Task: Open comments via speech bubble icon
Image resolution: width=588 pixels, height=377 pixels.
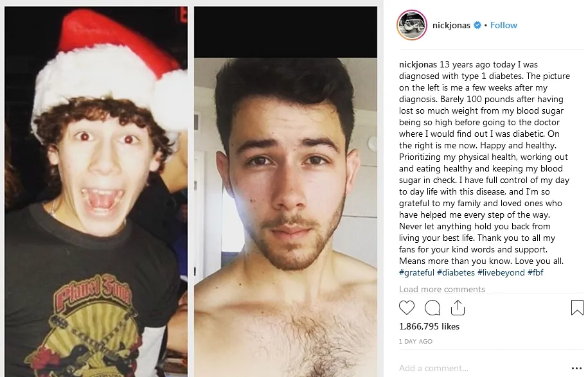Action: click(x=432, y=308)
